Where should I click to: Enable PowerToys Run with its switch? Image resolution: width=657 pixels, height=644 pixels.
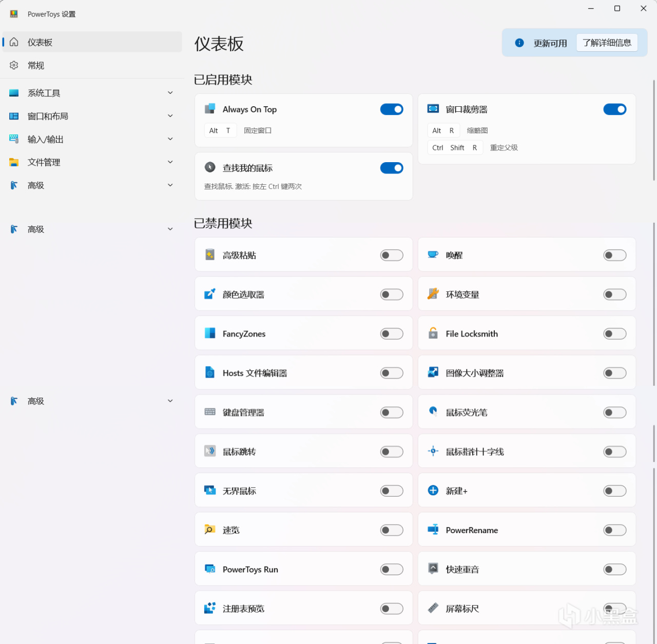[392, 569]
